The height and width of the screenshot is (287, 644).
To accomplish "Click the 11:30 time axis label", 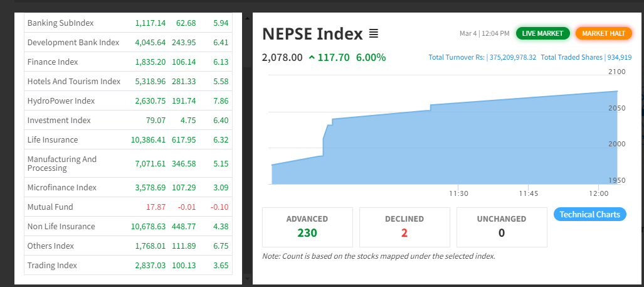I will coord(458,193).
